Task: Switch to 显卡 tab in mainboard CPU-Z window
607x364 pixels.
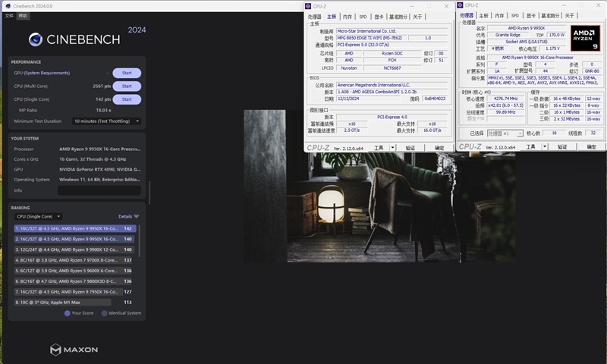Action: [379, 17]
